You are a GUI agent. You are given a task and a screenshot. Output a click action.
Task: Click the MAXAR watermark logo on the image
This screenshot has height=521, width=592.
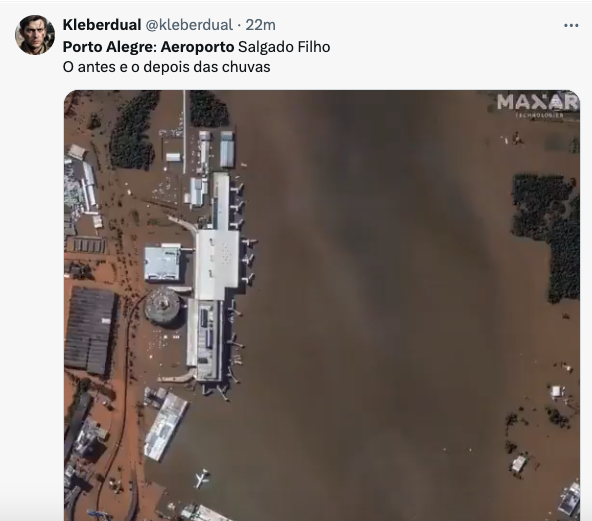(x=538, y=105)
